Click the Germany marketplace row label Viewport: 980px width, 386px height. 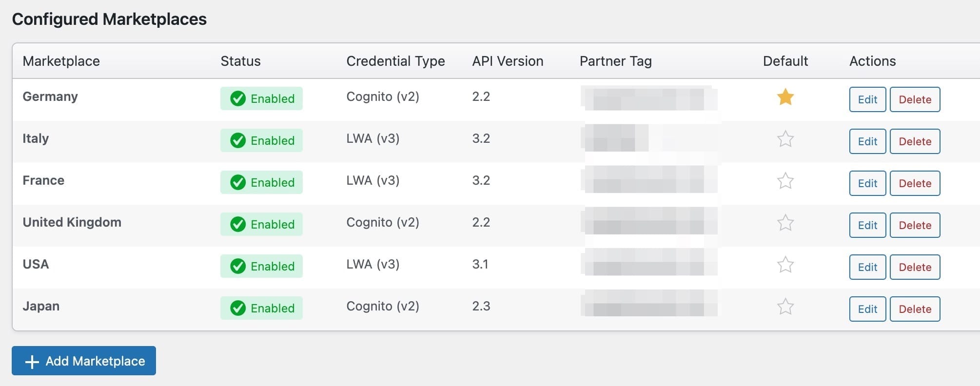50,96
